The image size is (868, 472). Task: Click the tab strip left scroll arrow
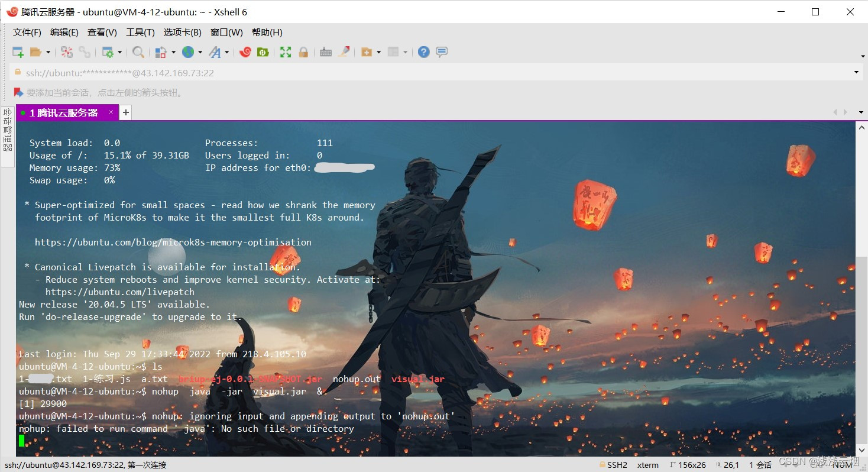pyautogui.click(x=835, y=112)
